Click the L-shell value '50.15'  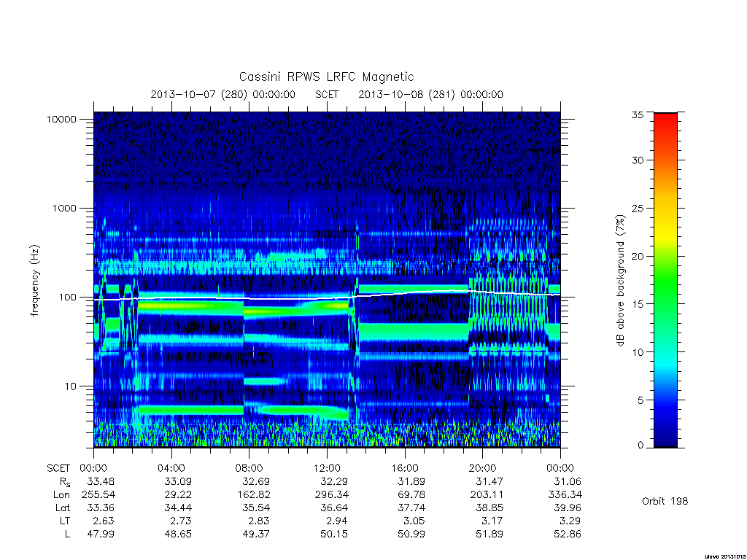(334, 534)
